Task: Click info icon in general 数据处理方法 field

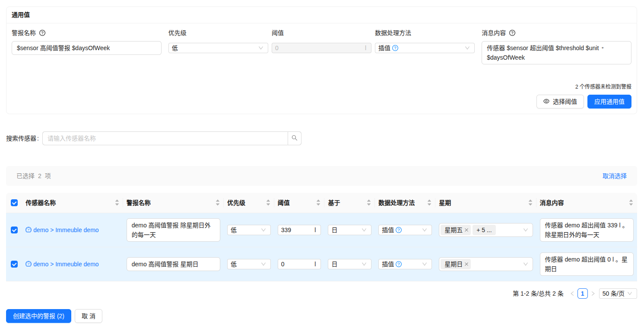Action: coord(395,48)
